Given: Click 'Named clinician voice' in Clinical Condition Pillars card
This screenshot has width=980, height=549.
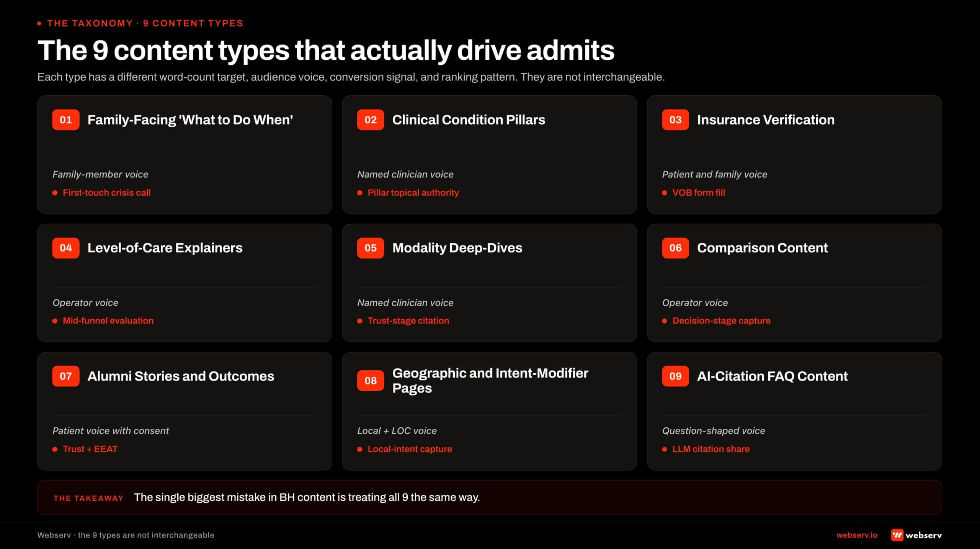Looking at the screenshot, I should pos(405,174).
